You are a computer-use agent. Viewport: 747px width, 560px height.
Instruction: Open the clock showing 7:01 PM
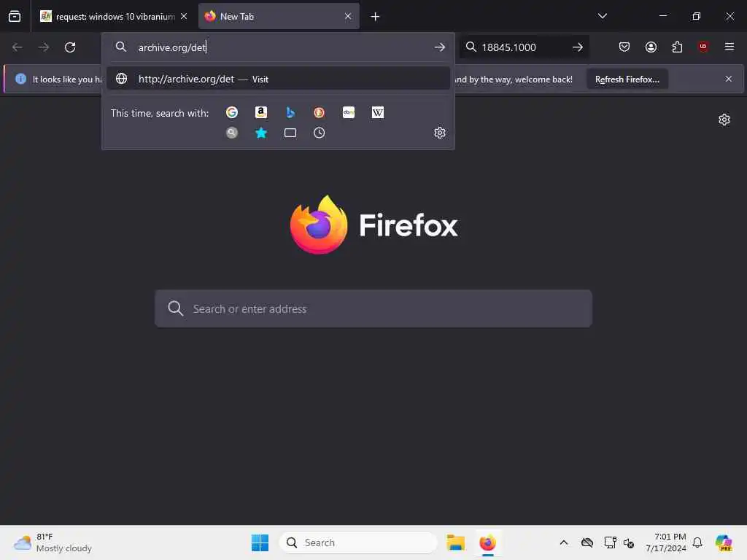(666, 542)
